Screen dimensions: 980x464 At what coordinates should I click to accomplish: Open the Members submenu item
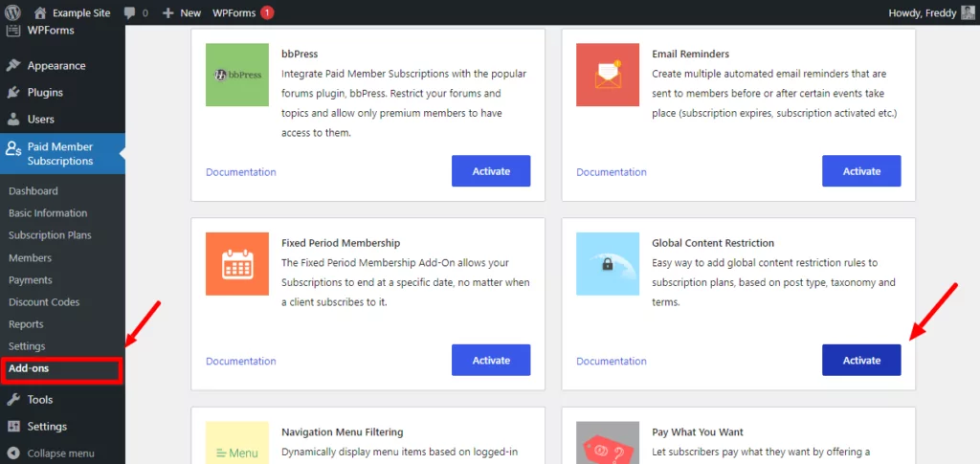coord(30,258)
